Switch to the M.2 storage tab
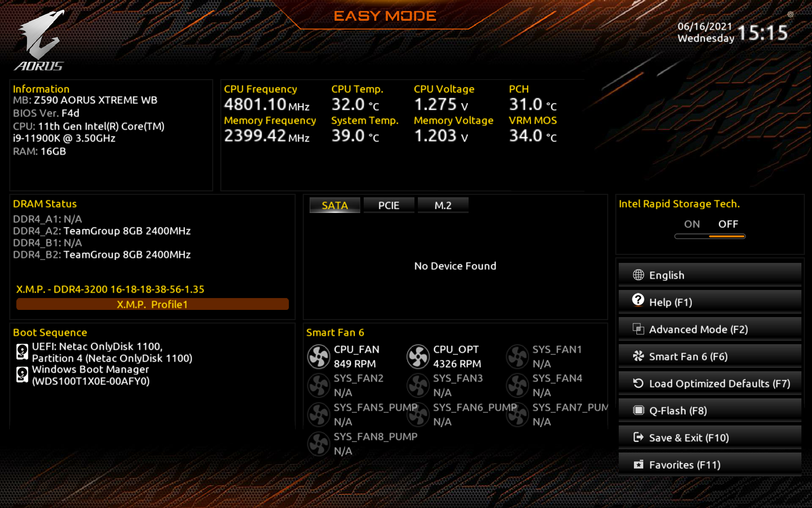 click(x=443, y=205)
